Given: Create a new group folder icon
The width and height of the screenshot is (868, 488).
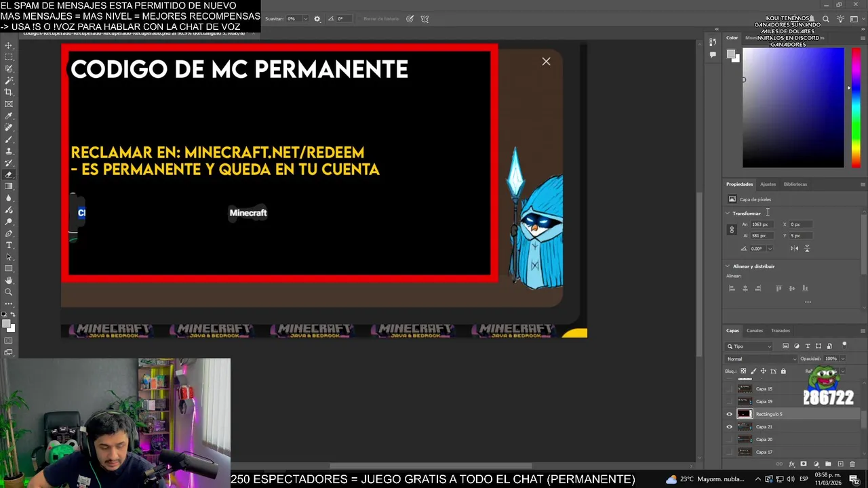Looking at the screenshot, I should tap(828, 464).
